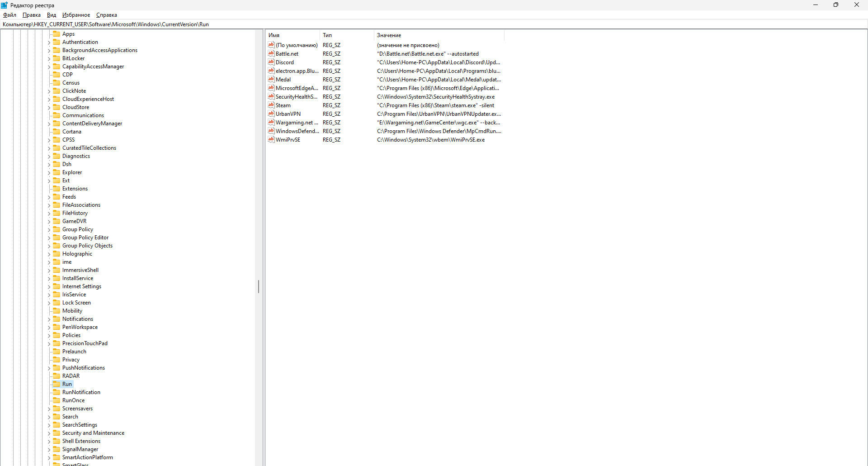This screenshot has width=868, height=466.
Task: Click the Cortana folder icon
Action: click(x=57, y=131)
